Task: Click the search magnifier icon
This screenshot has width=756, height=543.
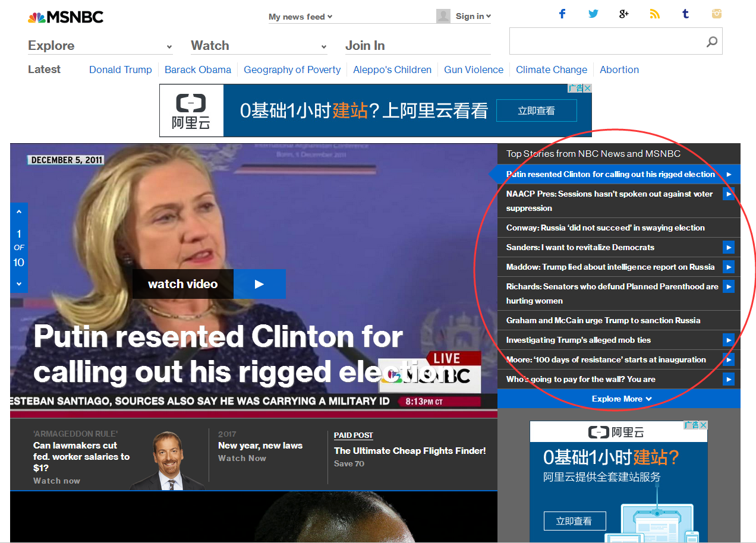Action: [x=711, y=42]
